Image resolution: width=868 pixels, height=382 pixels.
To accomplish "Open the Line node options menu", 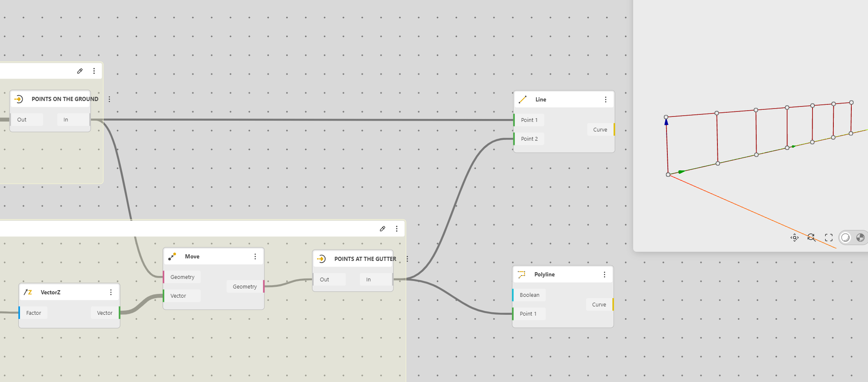I will [606, 99].
